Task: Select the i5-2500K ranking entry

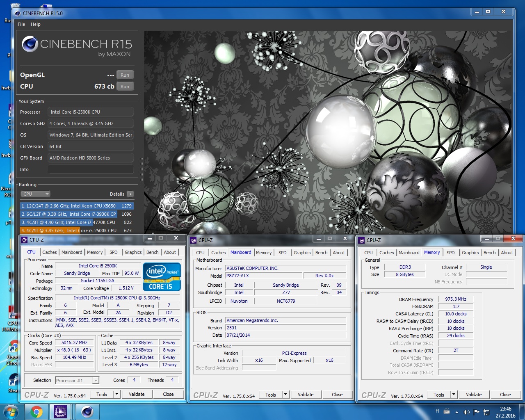Action: [x=77, y=231]
